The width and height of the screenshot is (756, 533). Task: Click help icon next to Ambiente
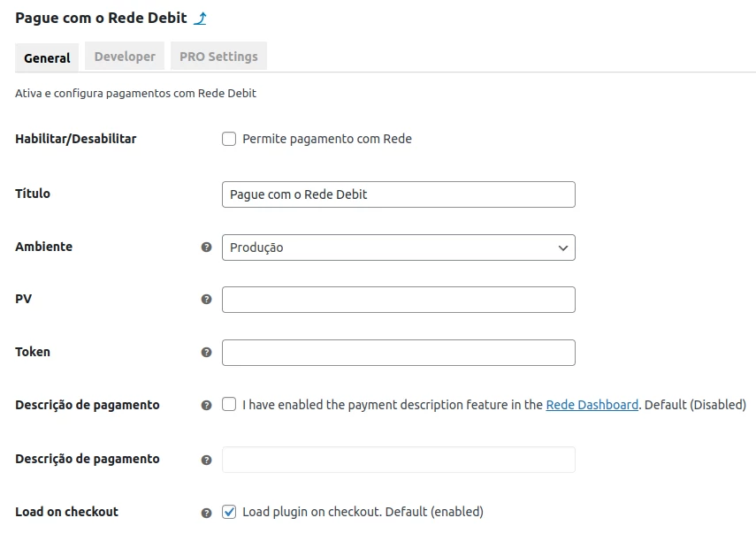click(x=207, y=247)
